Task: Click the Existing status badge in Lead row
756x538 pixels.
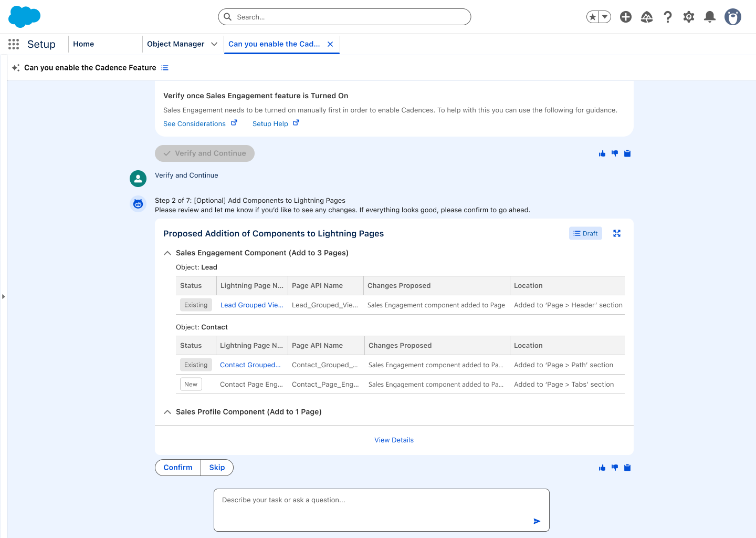Action: click(x=196, y=305)
